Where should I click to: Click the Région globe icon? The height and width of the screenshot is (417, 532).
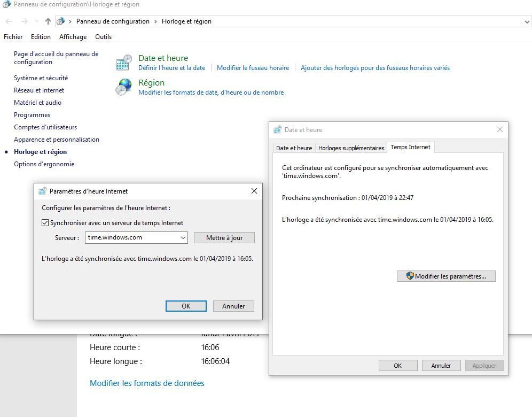click(x=123, y=87)
